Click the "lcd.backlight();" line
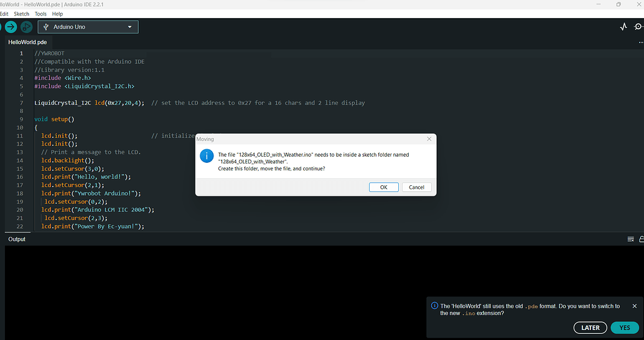The height and width of the screenshot is (340, 644). 68,160
